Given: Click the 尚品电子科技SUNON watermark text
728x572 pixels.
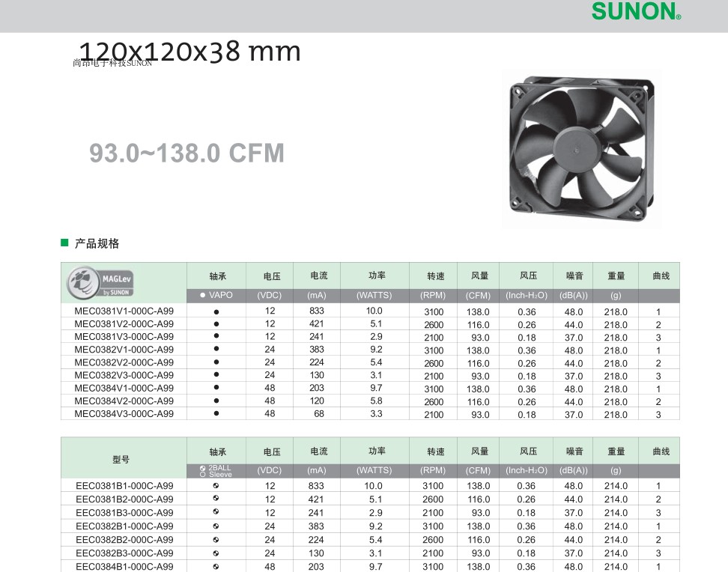Looking at the screenshot, I should (x=112, y=64).
